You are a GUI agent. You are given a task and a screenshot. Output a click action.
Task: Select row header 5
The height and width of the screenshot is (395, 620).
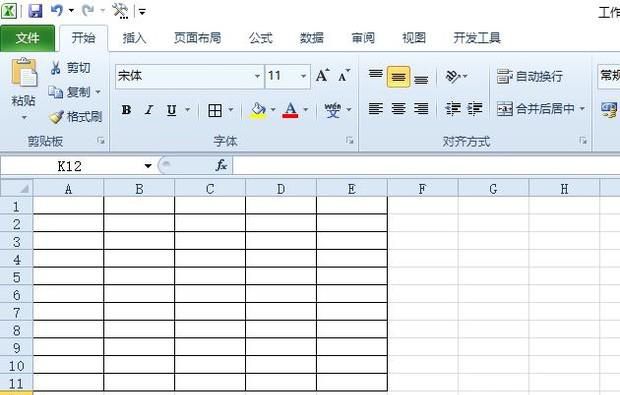[16, 277]
